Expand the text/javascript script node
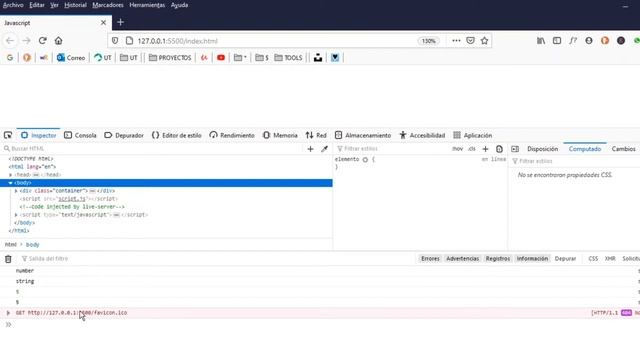The width and height of the screenshot is (640, 360). click(16, 215)
